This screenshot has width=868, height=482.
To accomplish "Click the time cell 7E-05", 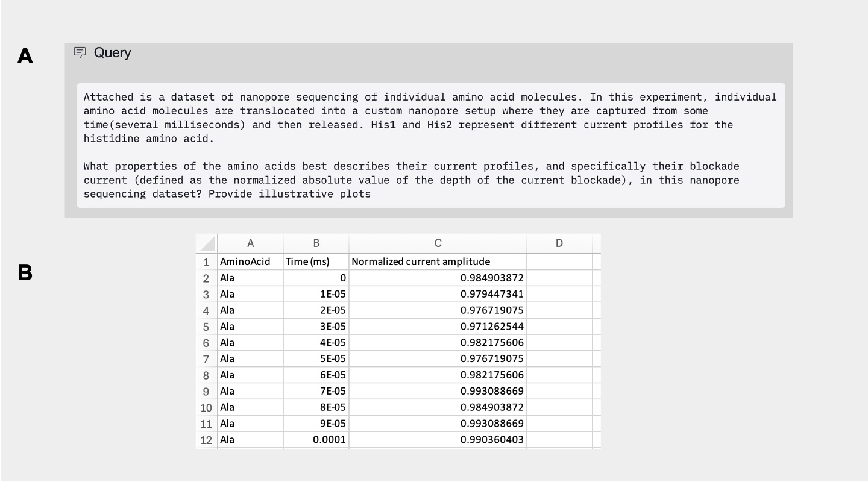I will point(316,392).
